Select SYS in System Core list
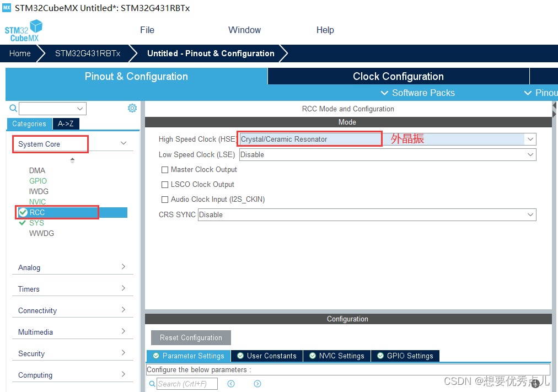Viewport: 558px width, 392px height. (36, 223)
